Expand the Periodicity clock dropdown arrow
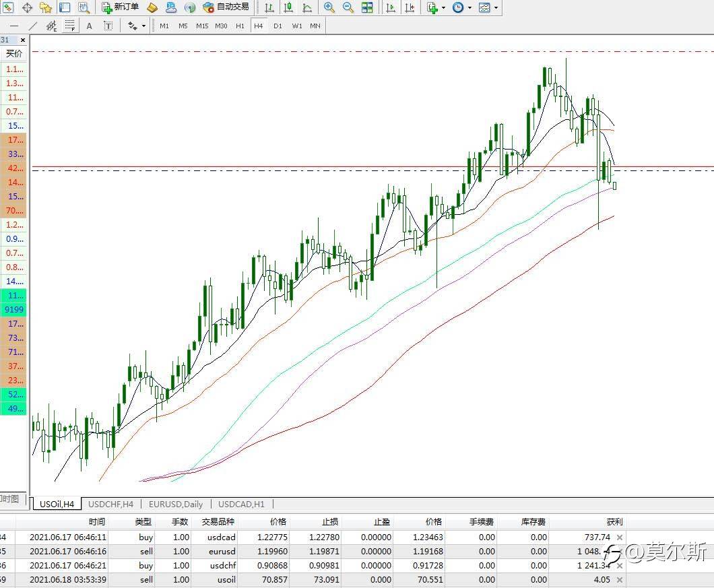 tap(469, 8)
